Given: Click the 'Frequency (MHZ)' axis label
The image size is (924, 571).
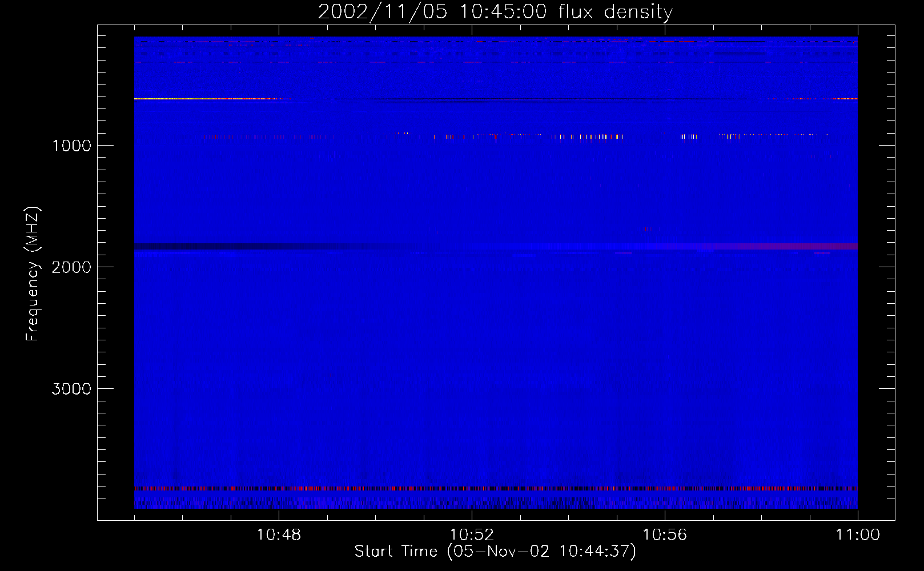Looking at the screenshot, I should (33, 274).
